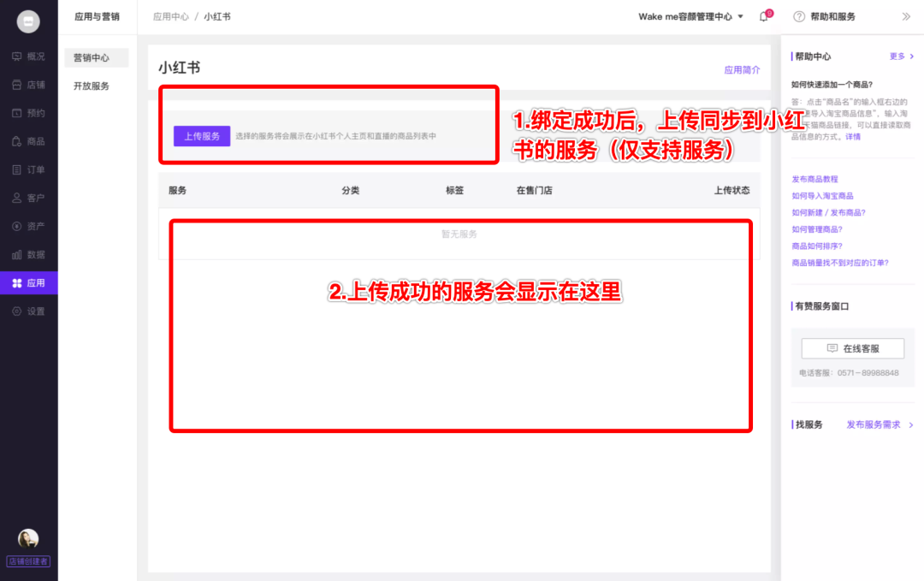Click the 店铺创建者 role badge

[x=28, y=561]
